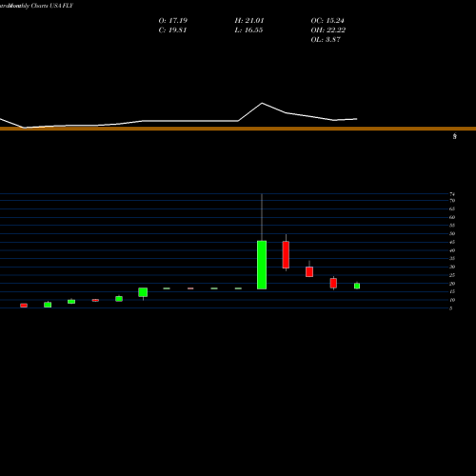The width and height of the screenshot is (476, 476).
Task: Select the 65 price axis label
Action: [x=452, y=208]
